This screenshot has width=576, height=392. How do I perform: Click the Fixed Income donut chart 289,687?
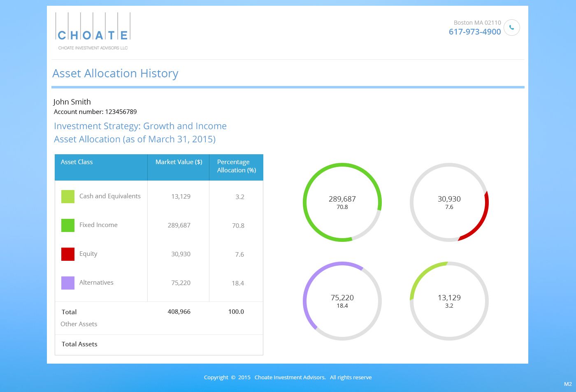pyautogui.click(x=342, y=202)
